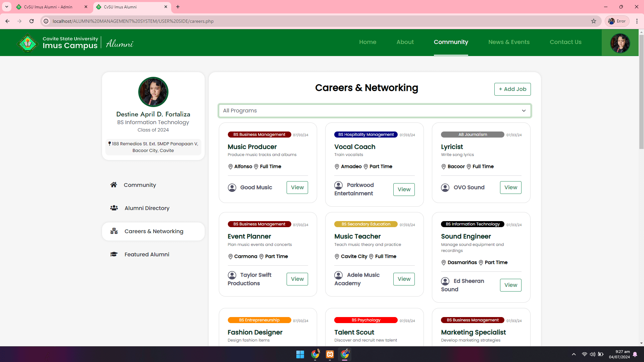Image resolution: width=644 pixels, height=362 pixels.
Task: Reload the page using the refresh icon
Action: pos(32,21)
